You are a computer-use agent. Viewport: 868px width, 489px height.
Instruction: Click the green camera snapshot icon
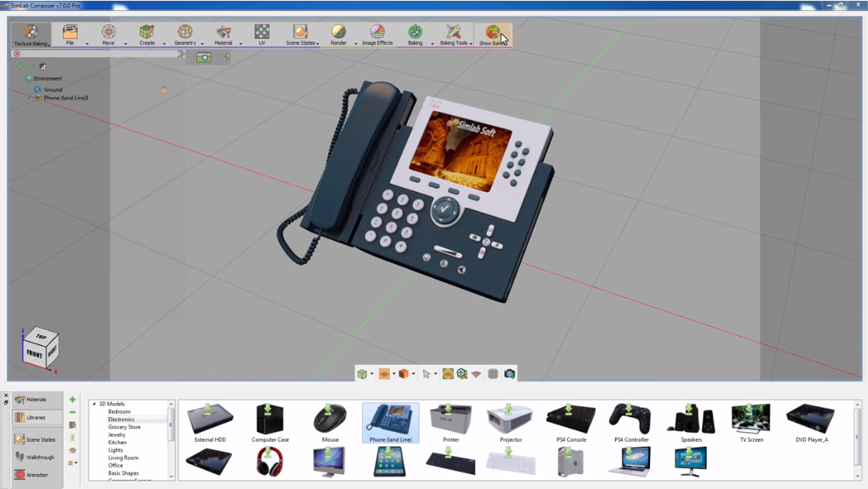(203, 57)
